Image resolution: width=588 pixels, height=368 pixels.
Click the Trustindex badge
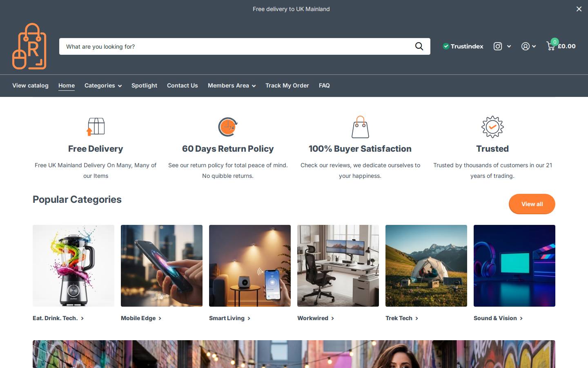463,46
